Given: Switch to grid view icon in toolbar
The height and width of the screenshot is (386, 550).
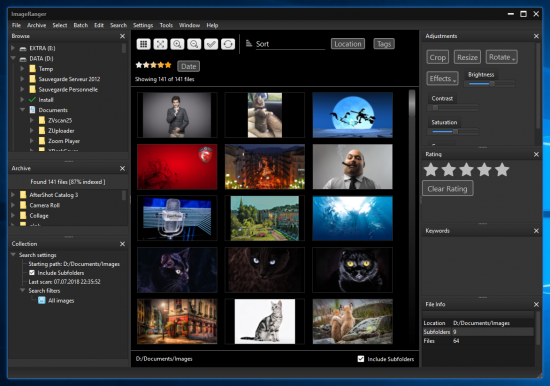Looking at the screenshot, I should (143, 44).
